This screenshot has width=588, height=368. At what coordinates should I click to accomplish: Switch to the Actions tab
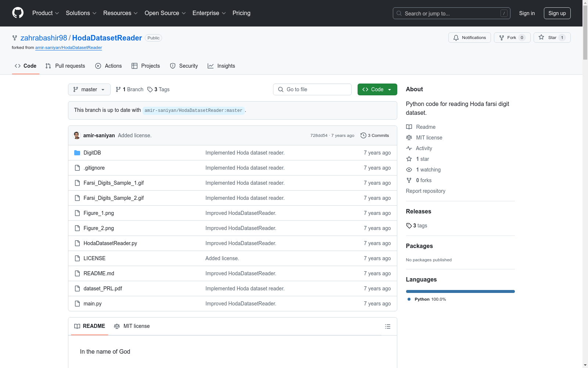tap(108, 66)
